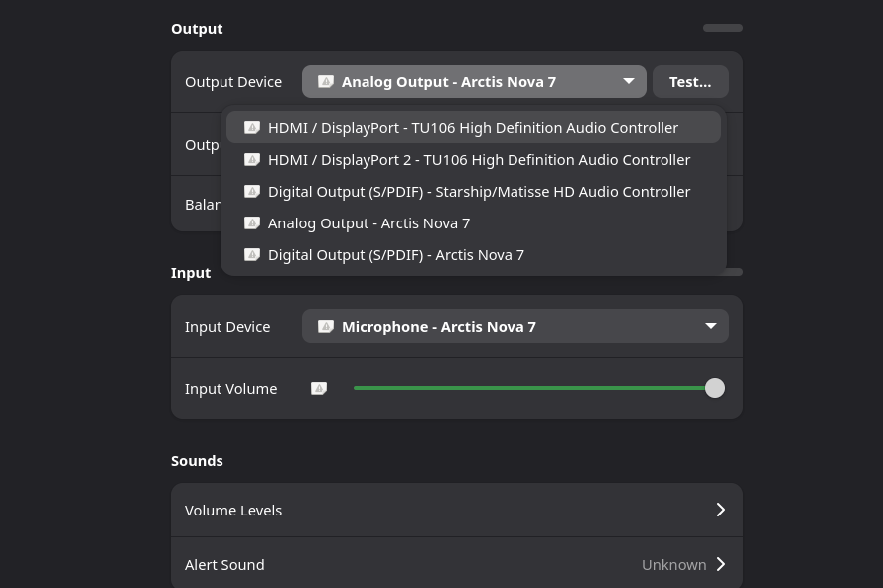Click the device icon in Input Device selector
The image size is (883, 588).
pos(326,327)
